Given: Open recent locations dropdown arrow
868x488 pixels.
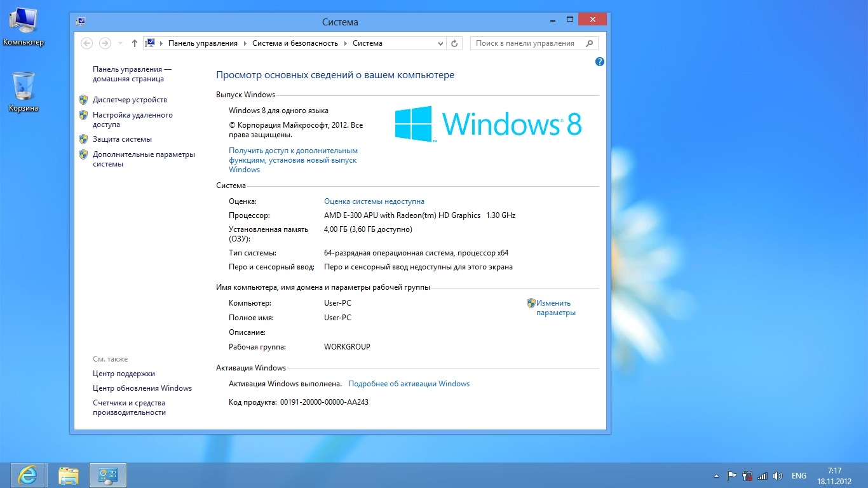Looking at the screenshot, I should click(120, 43).
